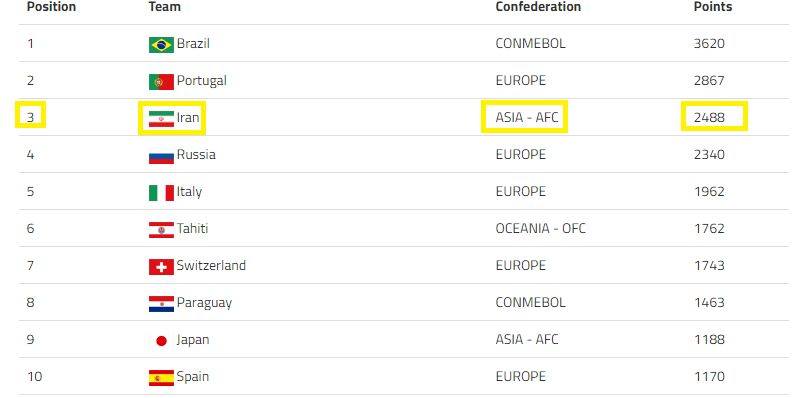Click the Paraguay flag icon

point(161,304)
